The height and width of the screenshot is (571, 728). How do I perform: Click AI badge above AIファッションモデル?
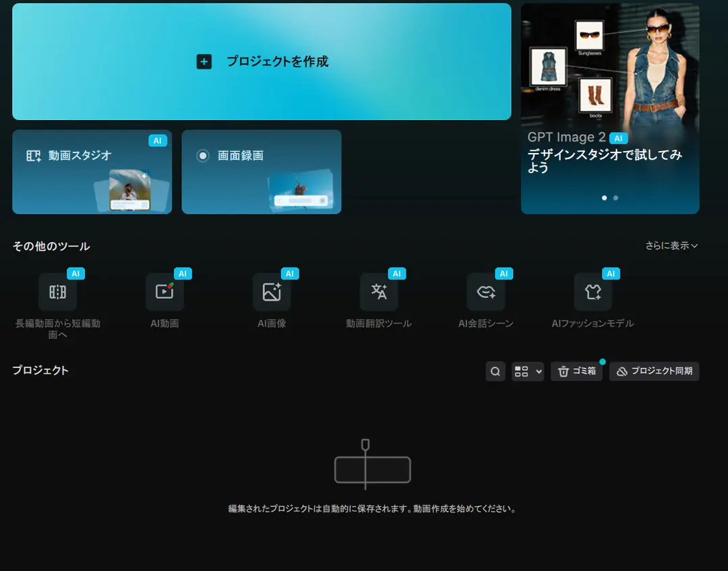(x=611, y=274)
